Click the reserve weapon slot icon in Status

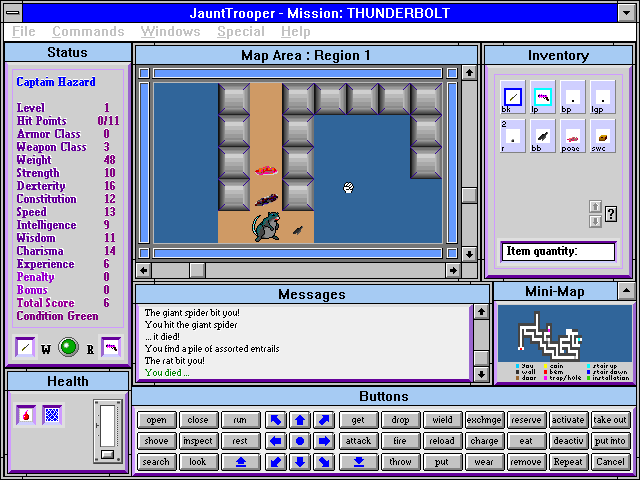click(111, 347)
